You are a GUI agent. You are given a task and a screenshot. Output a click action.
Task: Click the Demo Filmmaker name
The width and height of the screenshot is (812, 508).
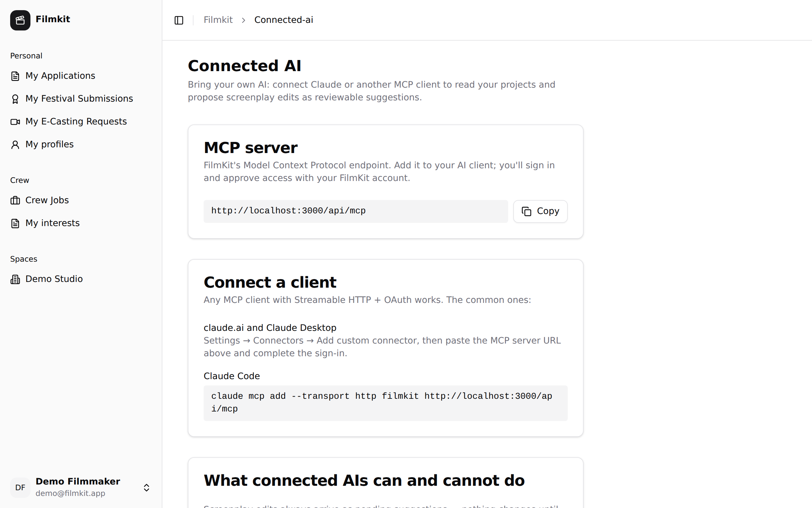77,481
